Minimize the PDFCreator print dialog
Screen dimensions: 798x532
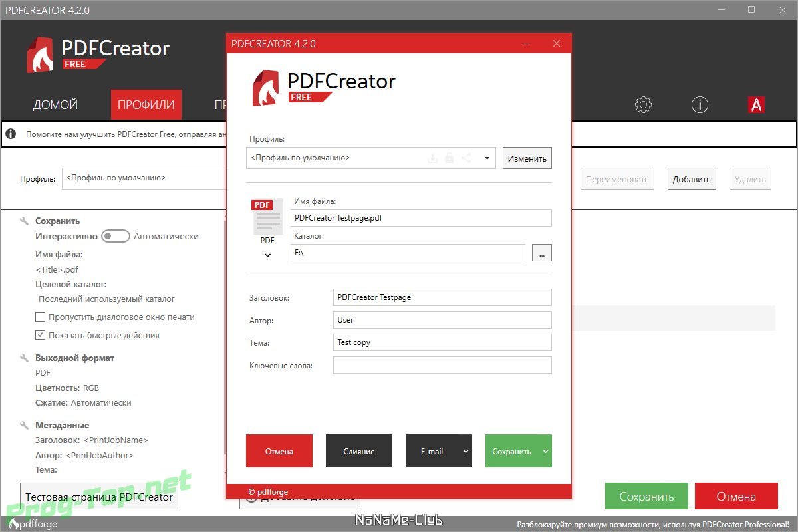point(526,44)
